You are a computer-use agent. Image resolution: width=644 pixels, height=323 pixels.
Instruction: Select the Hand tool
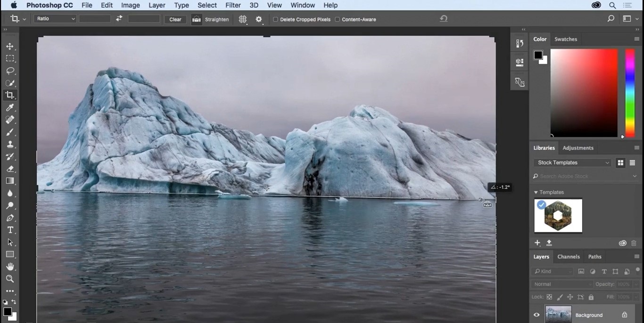(10, 267)
